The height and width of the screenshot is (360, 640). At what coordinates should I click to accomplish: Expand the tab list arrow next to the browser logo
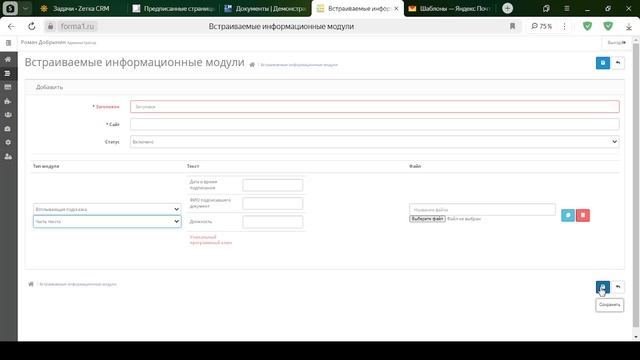[x=25, y=8]
